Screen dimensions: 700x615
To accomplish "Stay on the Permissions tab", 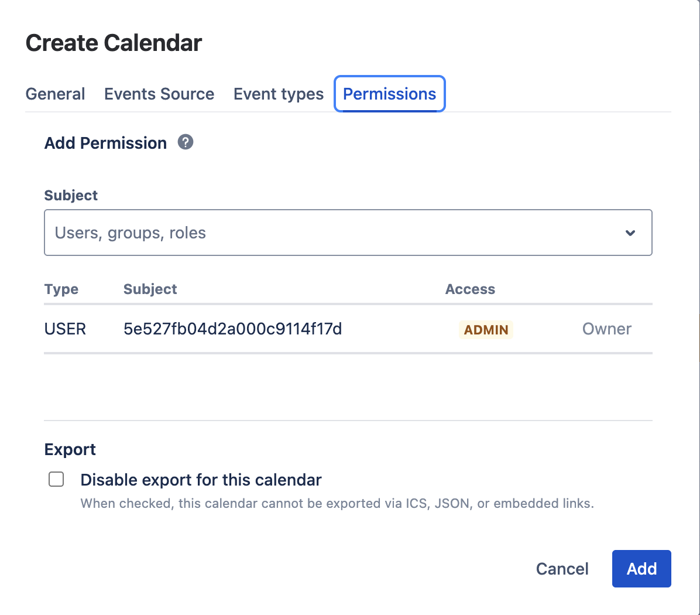I will (x=389, y=94).
